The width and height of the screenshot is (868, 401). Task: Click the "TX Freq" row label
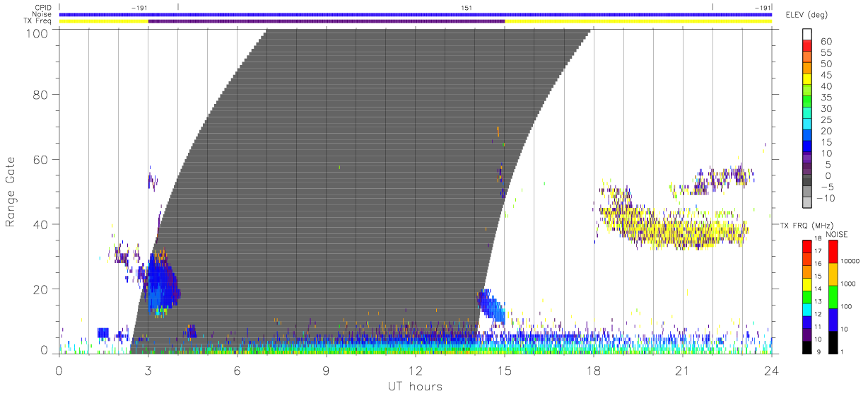click(39, 21)
